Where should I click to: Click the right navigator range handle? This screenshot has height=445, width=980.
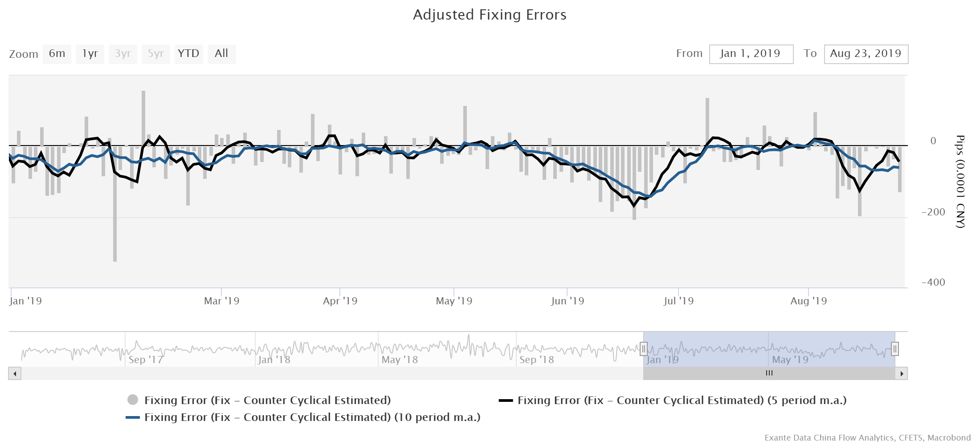pyautogui.click(x=894, y=349)
